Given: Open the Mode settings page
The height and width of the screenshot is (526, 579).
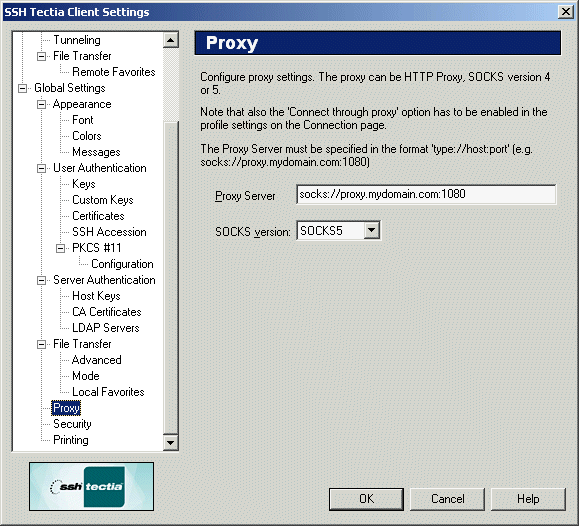Looking at the screenshot, I should click(x=86, y=376).
